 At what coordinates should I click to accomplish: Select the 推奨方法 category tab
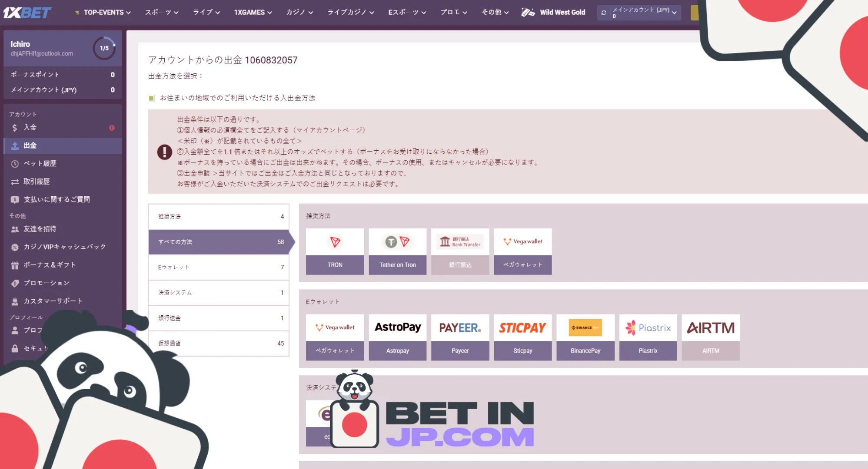pos(219,217)
